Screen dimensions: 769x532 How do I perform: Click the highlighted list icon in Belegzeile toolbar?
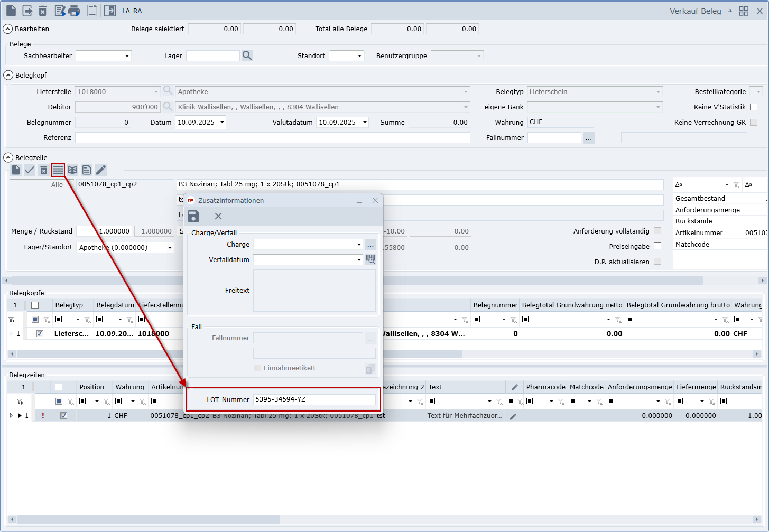pos(58,170)
